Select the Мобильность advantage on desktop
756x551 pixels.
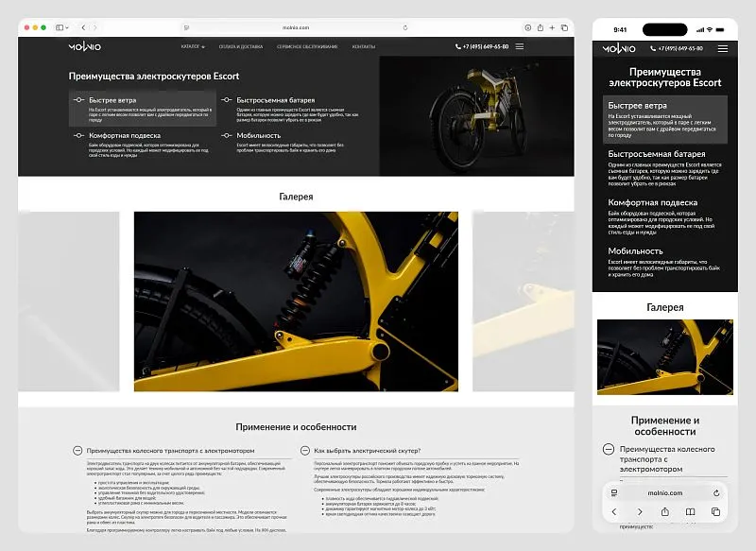coord(290,144)
